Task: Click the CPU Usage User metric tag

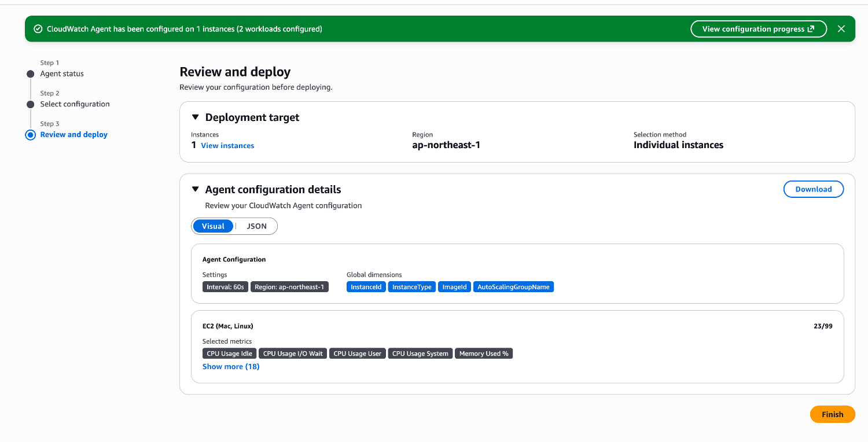Action: (x=358, y=353)
